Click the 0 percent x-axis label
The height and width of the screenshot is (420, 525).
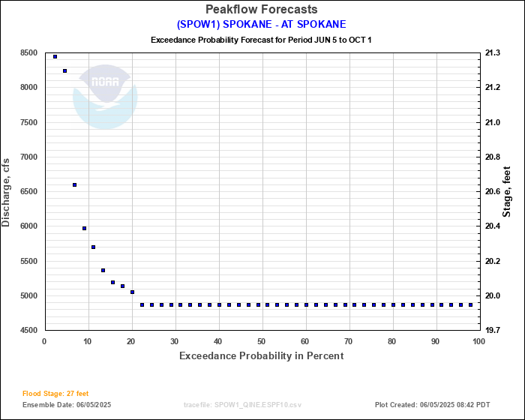tap(44, 342)
